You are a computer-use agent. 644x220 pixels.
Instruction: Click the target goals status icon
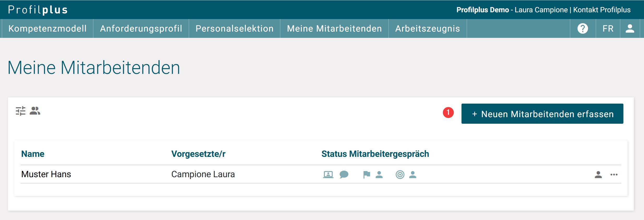tap(400, 174)
